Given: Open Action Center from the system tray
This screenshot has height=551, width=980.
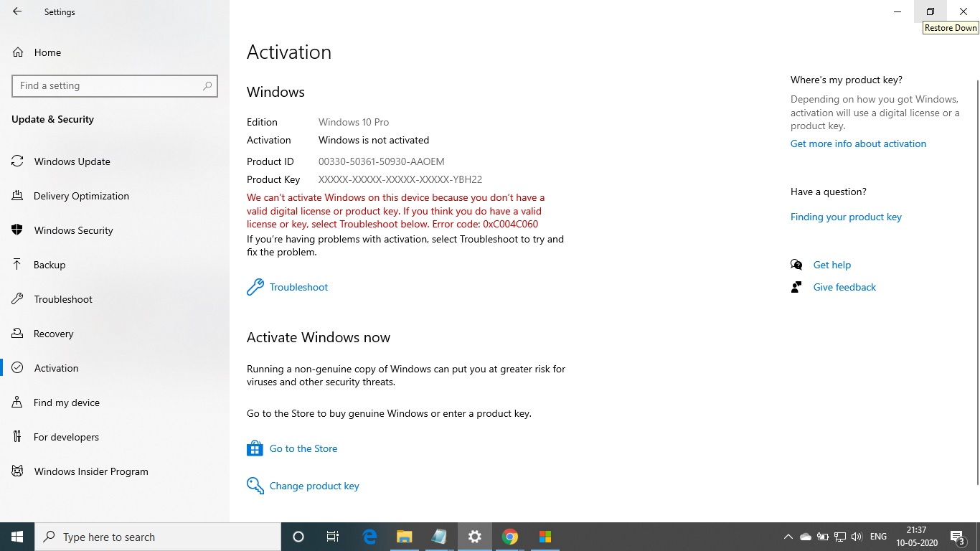Looking at the screenshot, I should click(x=957, y=536).
